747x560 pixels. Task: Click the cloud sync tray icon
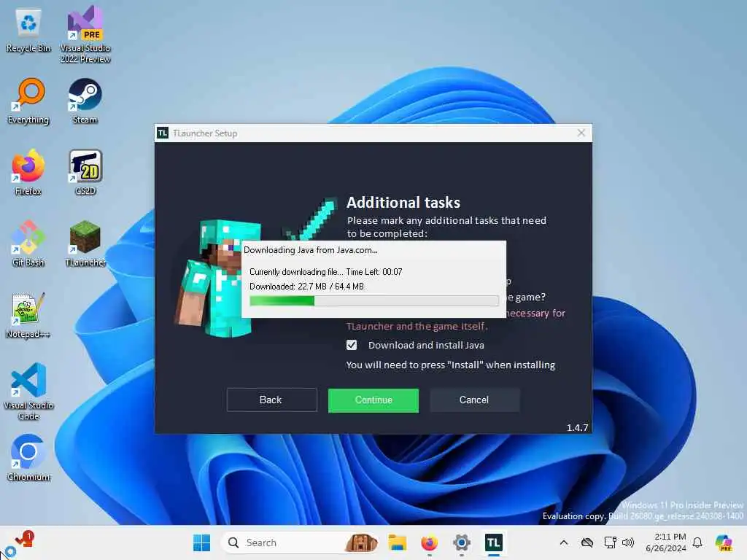point(587,542)
